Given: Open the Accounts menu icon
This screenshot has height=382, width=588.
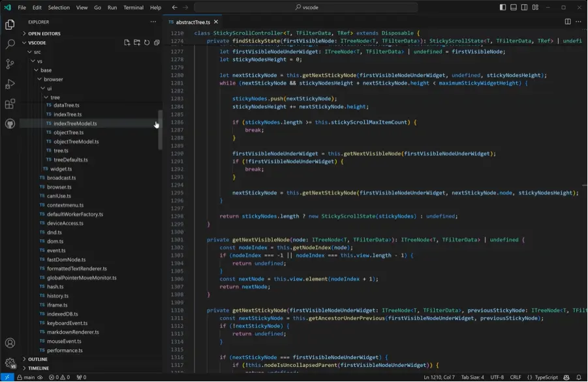Looking at the screenshot, I should (10, 343).
